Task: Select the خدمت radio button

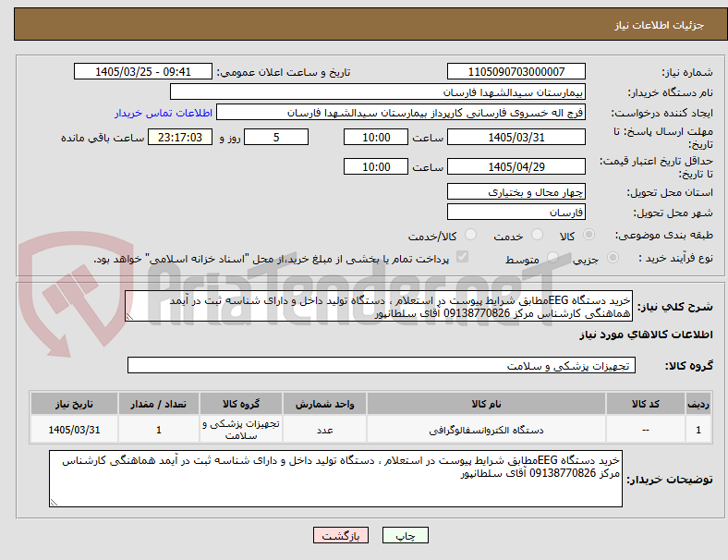Action: pos(537,235)
